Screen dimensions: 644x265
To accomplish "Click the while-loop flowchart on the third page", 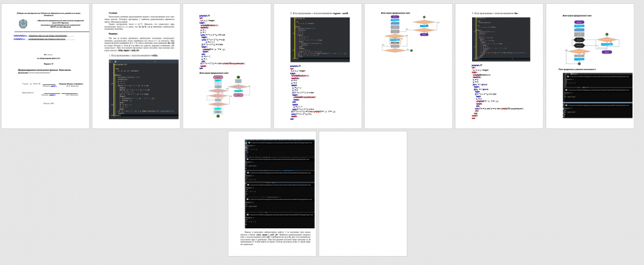I will [x=229, y=96].
